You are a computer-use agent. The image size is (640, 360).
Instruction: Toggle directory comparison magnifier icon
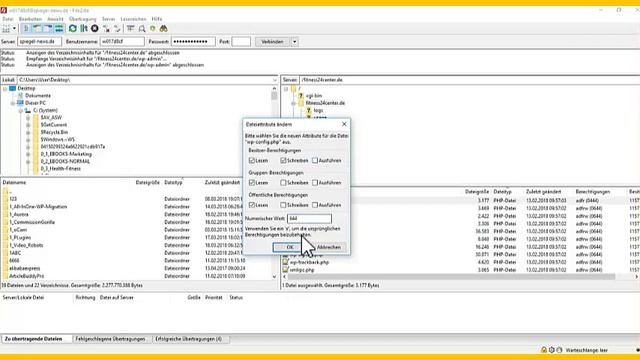tap(142, 29)
